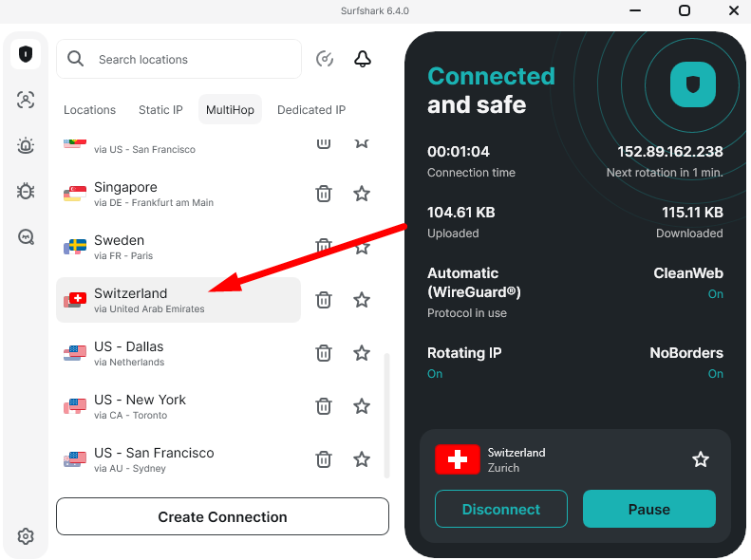Select Switzerland via United Arab Emirates
Viewport: 751px width, 560px height.
click(x=178, y=300)
